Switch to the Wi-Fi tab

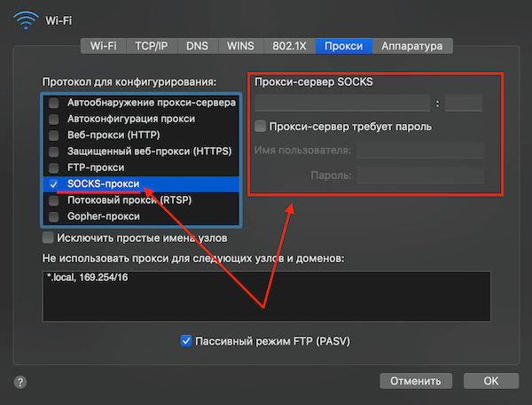[105, 45]
